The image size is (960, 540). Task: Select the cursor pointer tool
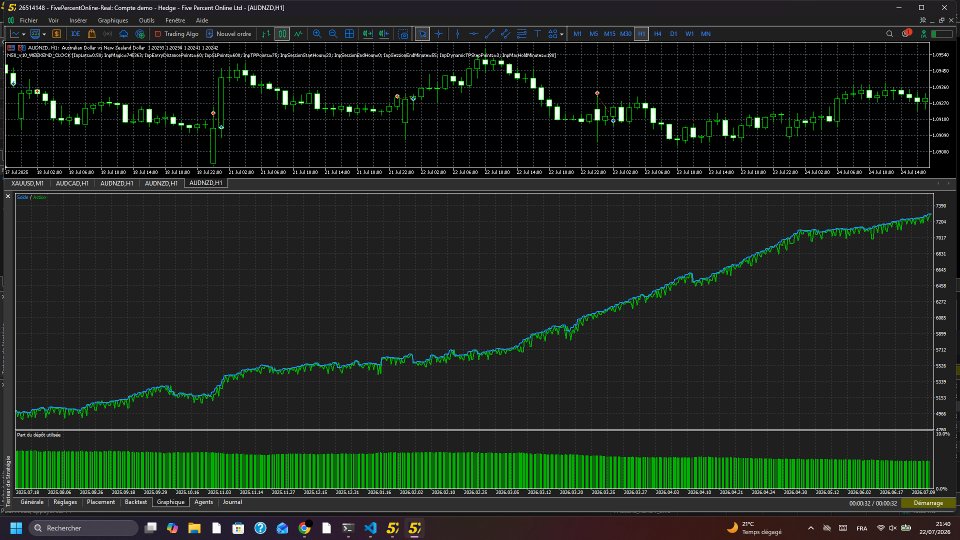pyautogui.click(x=422, y=34)
